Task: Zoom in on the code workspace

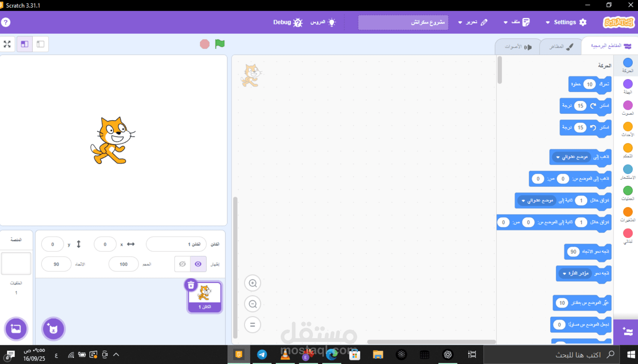Action: coord(253,283)
